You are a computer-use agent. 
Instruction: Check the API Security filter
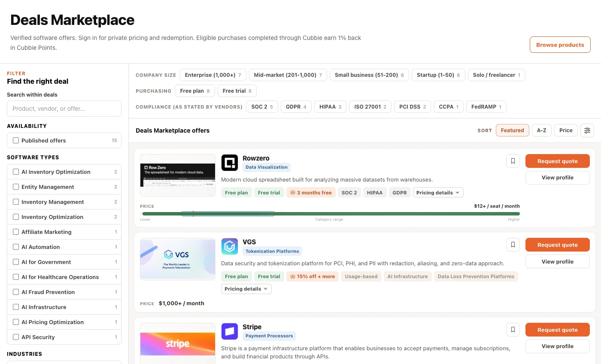tap(16, 337)
